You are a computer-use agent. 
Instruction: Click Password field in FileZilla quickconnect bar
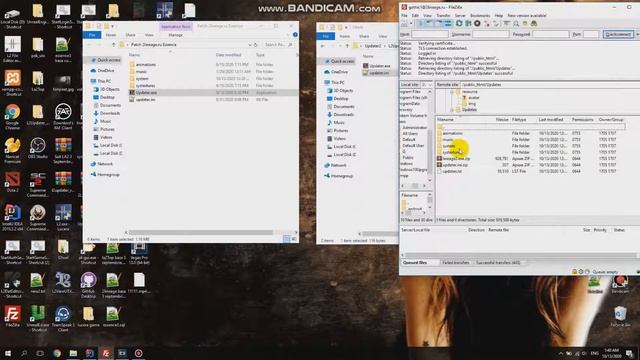click(x=551, y=34)
